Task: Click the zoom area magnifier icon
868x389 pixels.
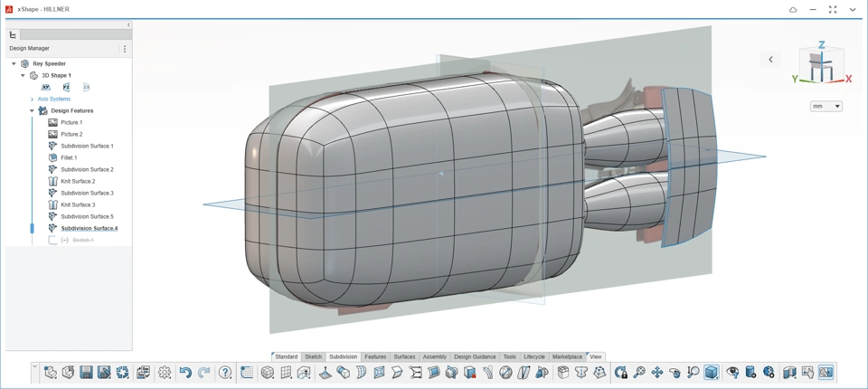Action: (x=693, y=373)
